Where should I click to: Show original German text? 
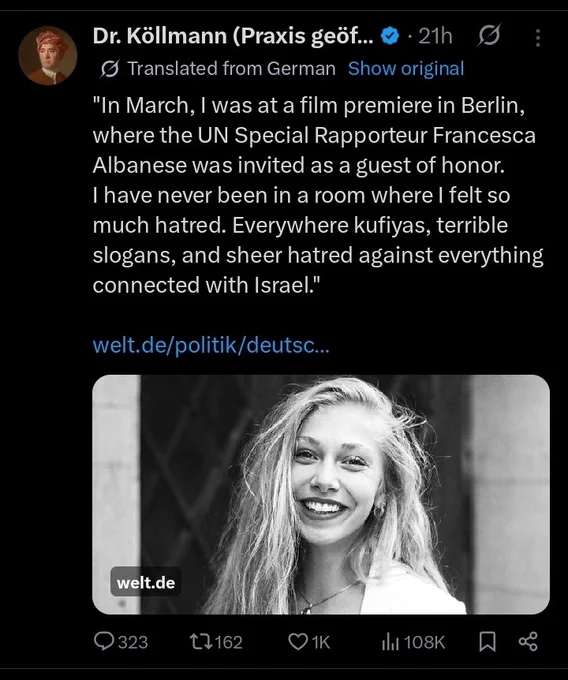pyautogui.click(x=406, y=69)
